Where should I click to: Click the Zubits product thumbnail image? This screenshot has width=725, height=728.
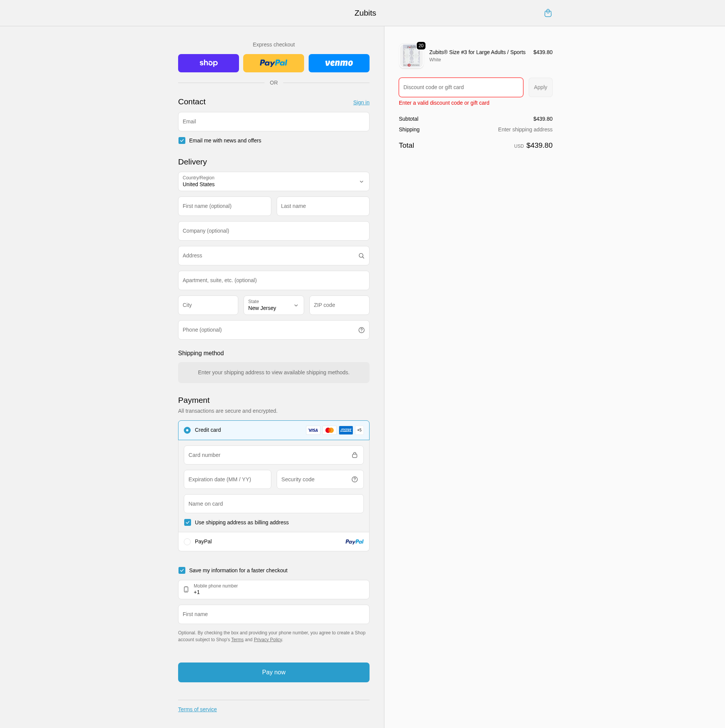pos(411,56)
